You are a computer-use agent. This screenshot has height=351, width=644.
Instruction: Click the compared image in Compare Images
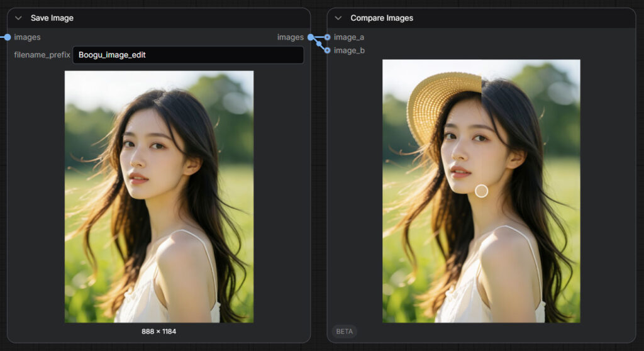click(481, 191)
